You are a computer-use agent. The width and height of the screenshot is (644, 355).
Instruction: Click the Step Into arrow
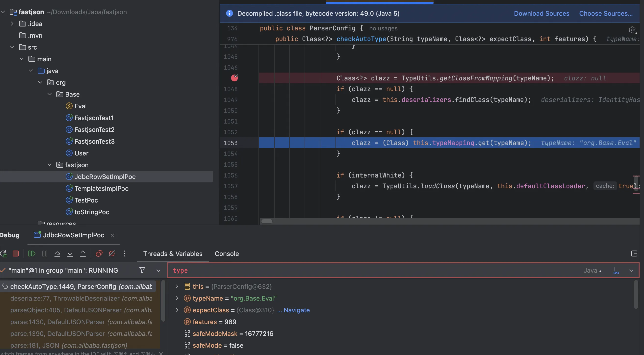pyautogui.click(x=70, y=254)
